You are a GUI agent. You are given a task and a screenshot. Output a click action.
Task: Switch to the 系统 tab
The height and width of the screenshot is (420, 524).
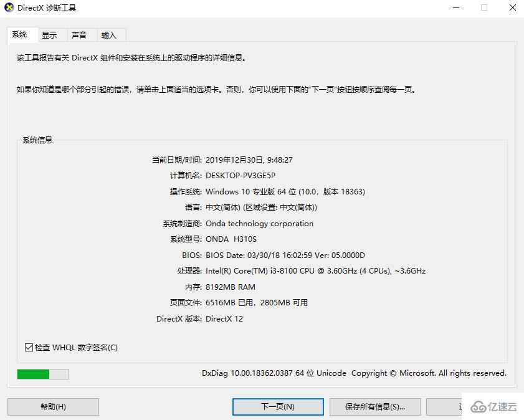click(22, 34)
